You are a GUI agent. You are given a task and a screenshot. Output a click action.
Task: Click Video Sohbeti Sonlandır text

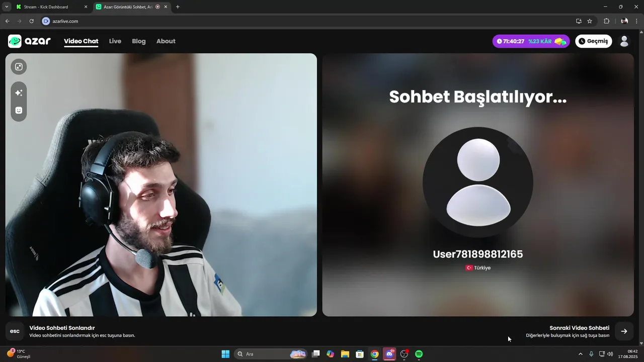coord(62,328)
